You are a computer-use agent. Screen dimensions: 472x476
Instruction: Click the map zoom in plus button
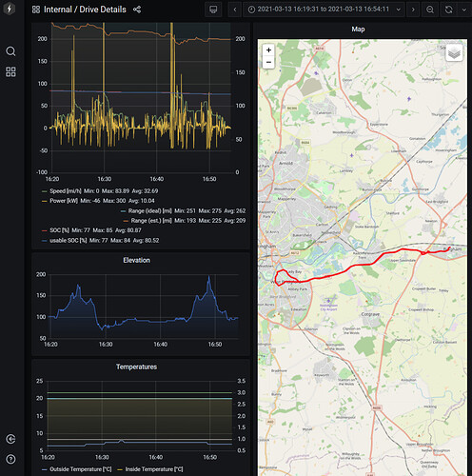pyautogui.click(x=268, y=50)
